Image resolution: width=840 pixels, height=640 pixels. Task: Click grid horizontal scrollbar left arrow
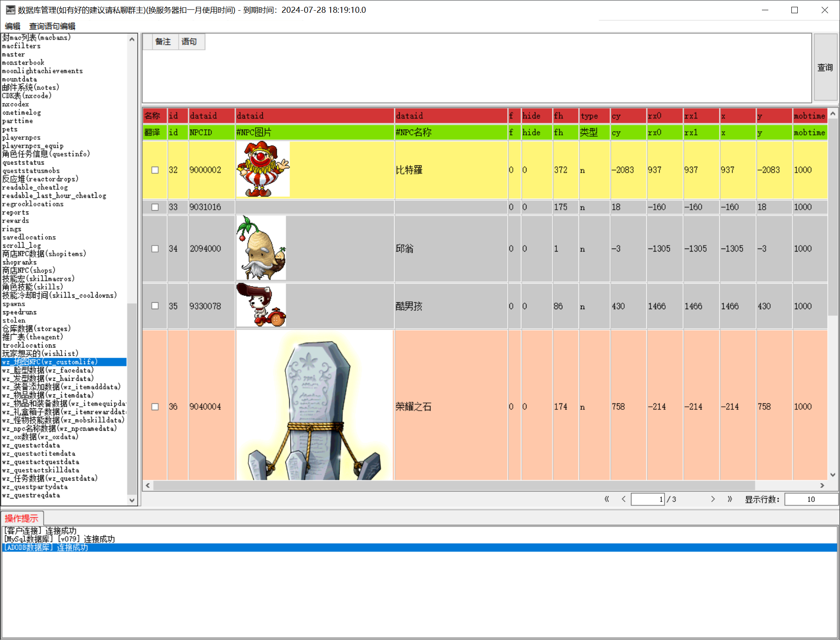[x=148, y=485]
